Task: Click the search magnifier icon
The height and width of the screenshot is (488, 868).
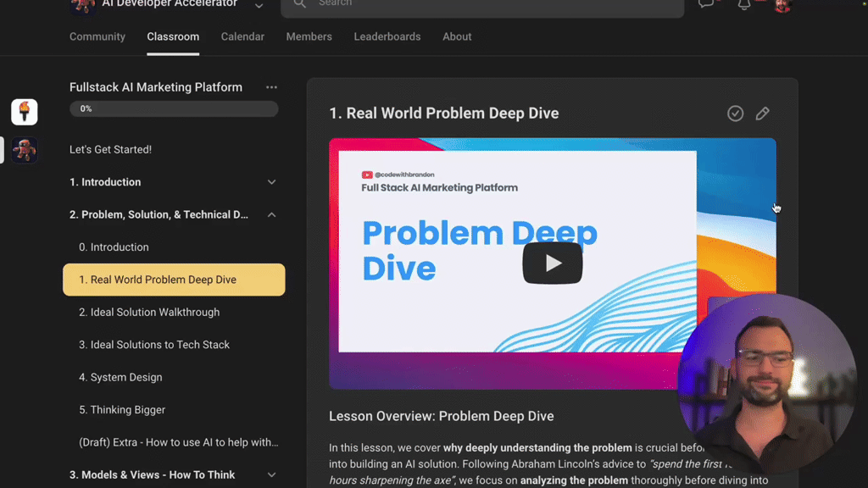Action: [299, 4]
